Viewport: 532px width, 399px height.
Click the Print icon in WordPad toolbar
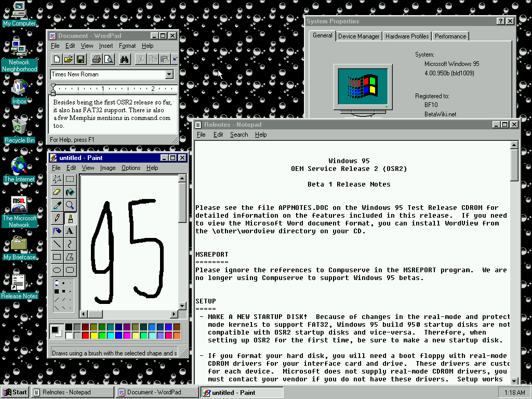96,59
